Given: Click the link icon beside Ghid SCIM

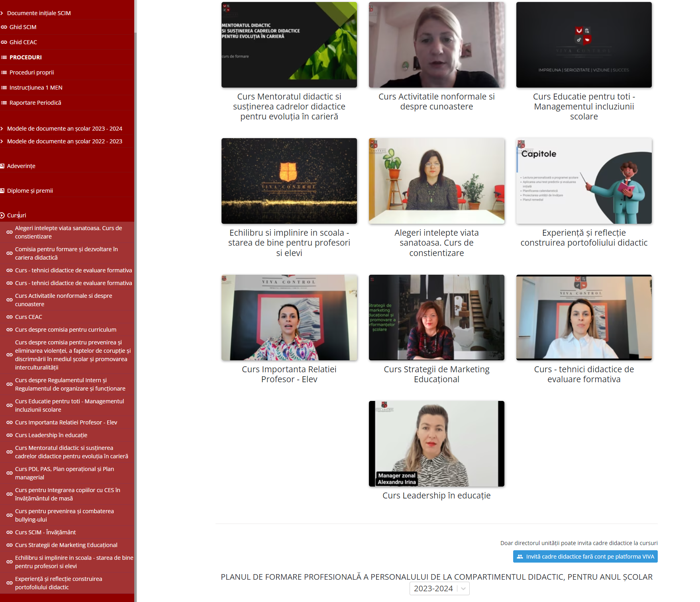Looking at the screenshot, I should pyautogui.click(x=4, y=27).
